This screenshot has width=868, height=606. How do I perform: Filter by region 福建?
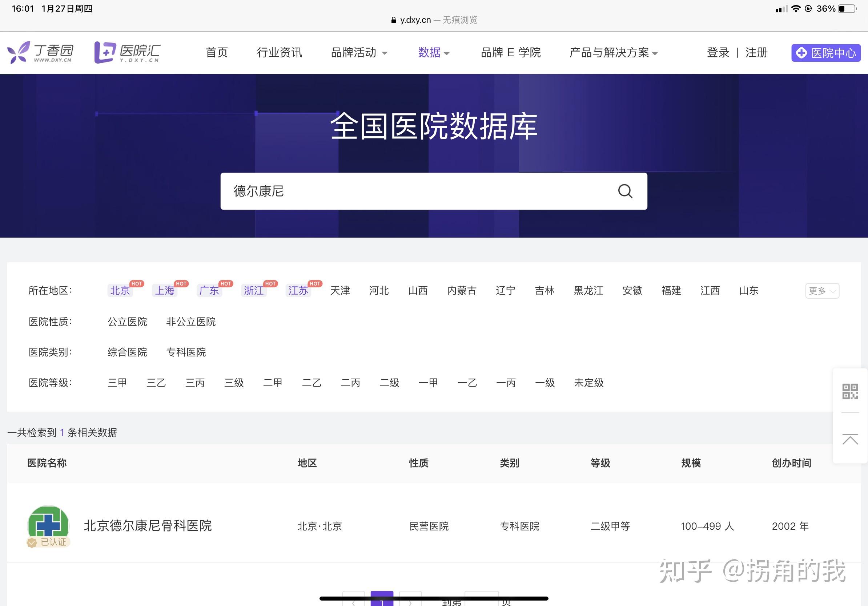671,290
